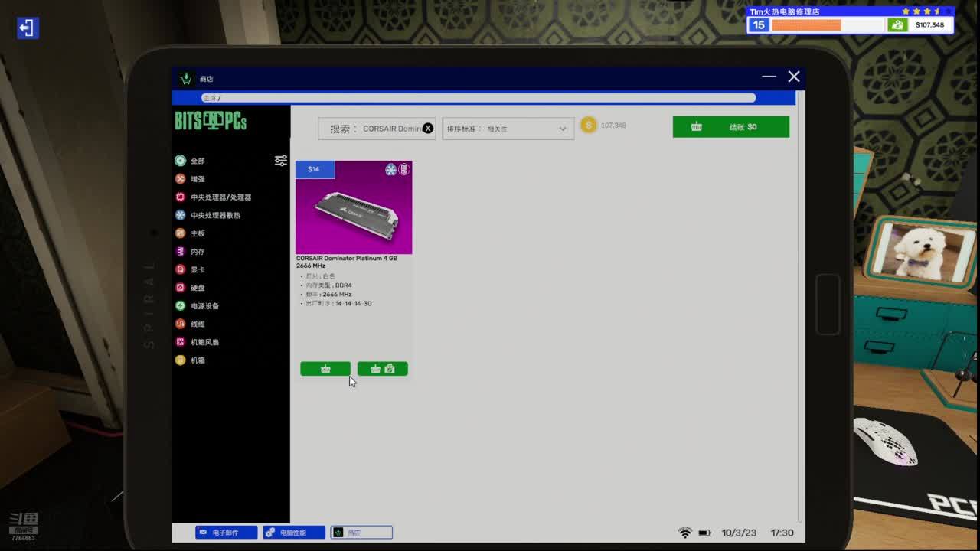Click the 主页 home breadcrumb link
The height and width of the screenshot is (551, 980).
point(210,98)
